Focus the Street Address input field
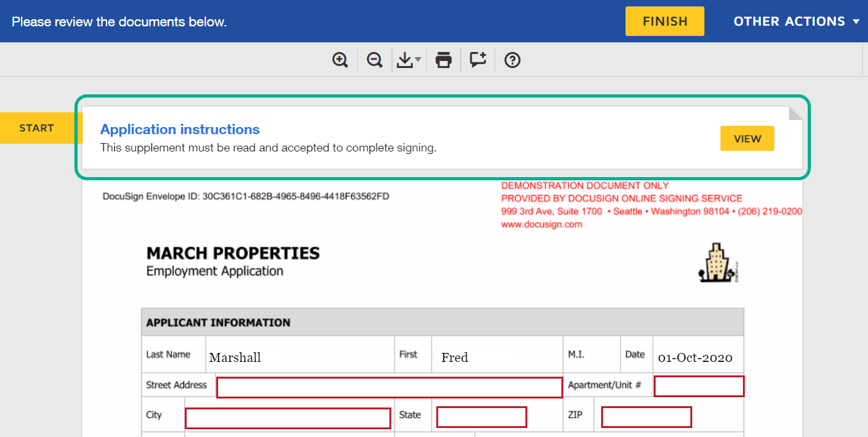This screenshot has width=868, height=437. (389, 388)
